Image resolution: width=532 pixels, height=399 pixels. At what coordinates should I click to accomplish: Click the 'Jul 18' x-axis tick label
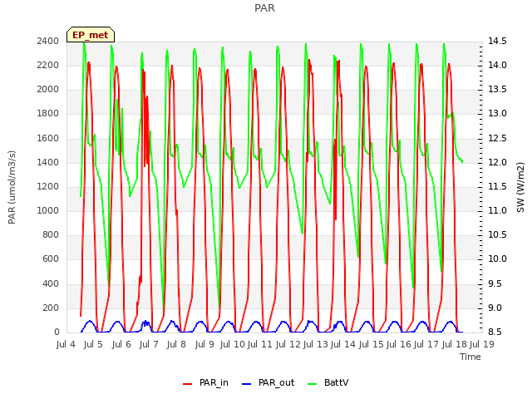click(454, 344)
